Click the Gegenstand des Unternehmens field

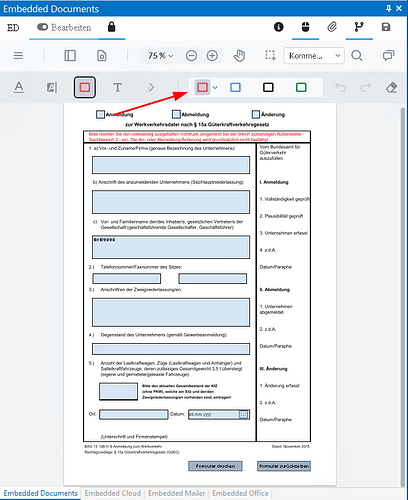pyautogui.click(x=171, y=349)
